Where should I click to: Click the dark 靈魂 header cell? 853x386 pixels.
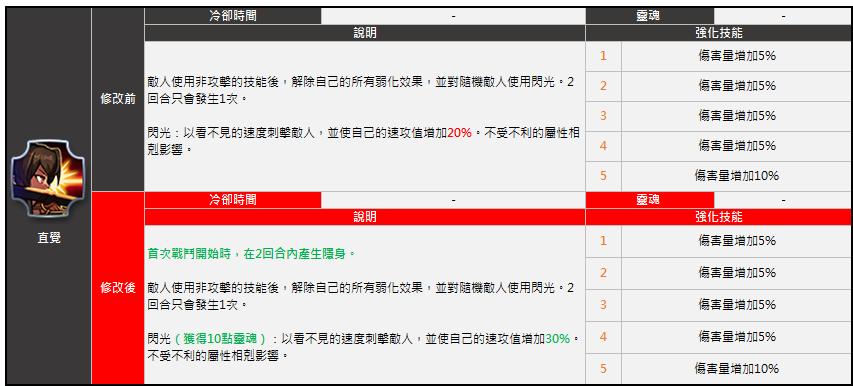click(650, 16)
